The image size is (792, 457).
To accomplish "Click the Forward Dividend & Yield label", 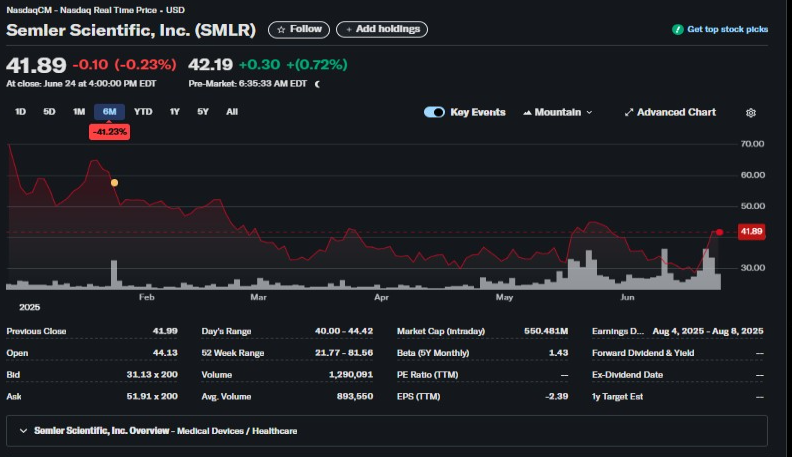I will pos(643,353).
